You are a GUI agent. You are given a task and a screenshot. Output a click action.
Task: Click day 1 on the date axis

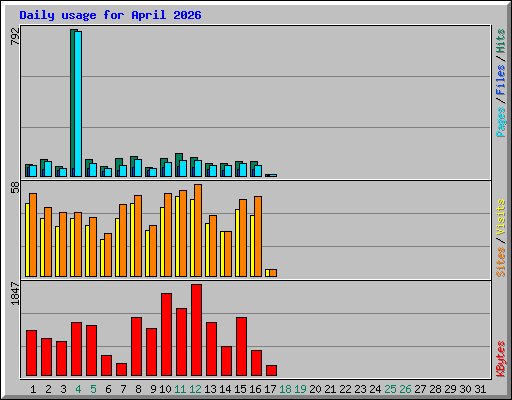click(33, 389)
